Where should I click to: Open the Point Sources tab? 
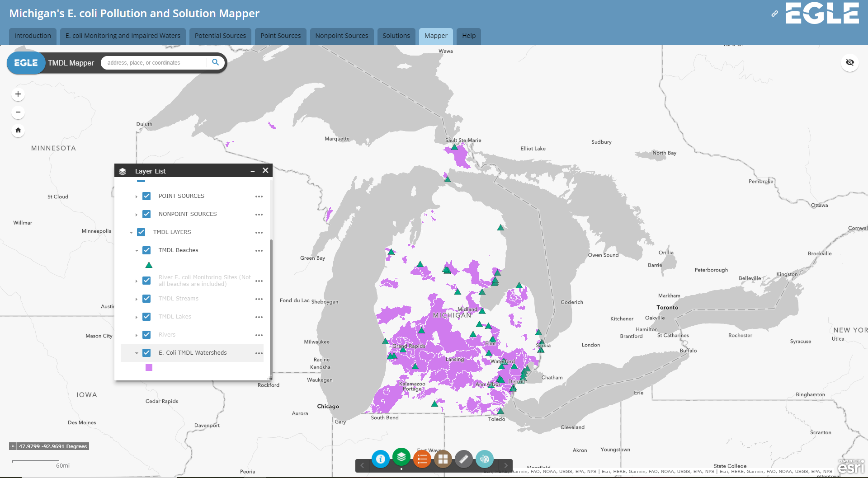click(280, 36)
